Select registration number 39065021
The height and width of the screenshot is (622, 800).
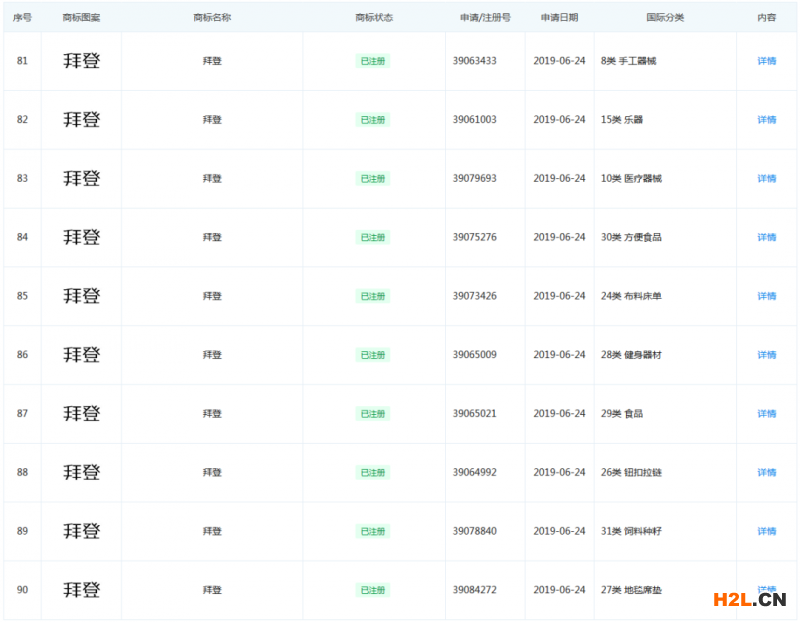pos(474,413)
